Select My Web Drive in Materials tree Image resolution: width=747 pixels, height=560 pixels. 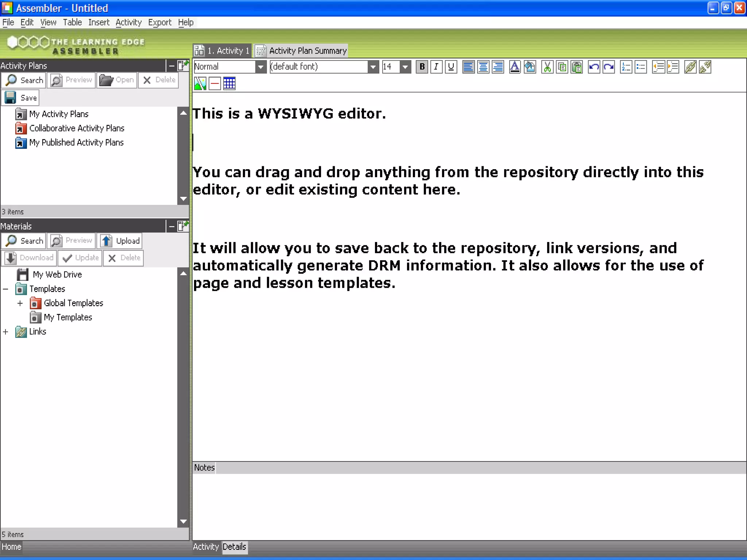click(x=57, y=275)
